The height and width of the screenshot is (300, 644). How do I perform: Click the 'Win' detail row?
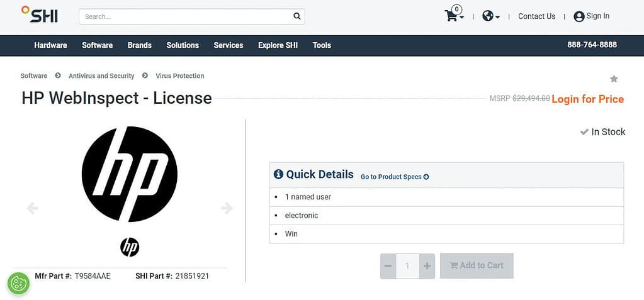click(446, 234)
